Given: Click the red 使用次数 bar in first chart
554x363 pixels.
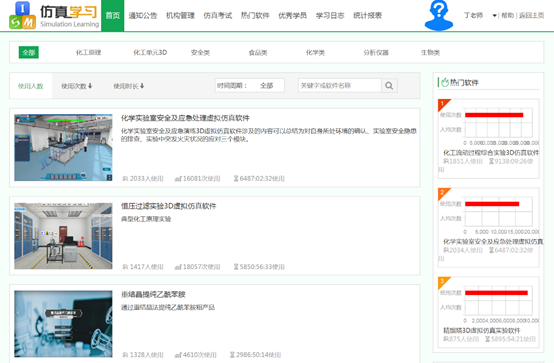Looking at the screenshot, I should pyautogui.click(x=494, y=115).
